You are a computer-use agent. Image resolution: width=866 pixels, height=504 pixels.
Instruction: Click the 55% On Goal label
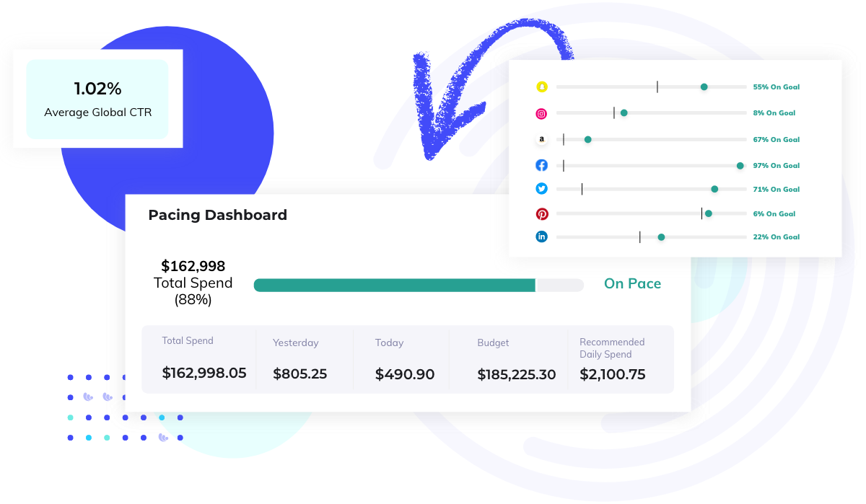tap(776, 87)
